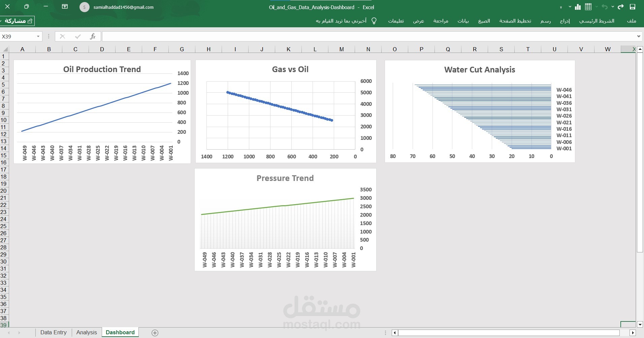Click the W-046 label in Water Cut chart
This screenshot has width=644, height=338.
coord(564,90)
